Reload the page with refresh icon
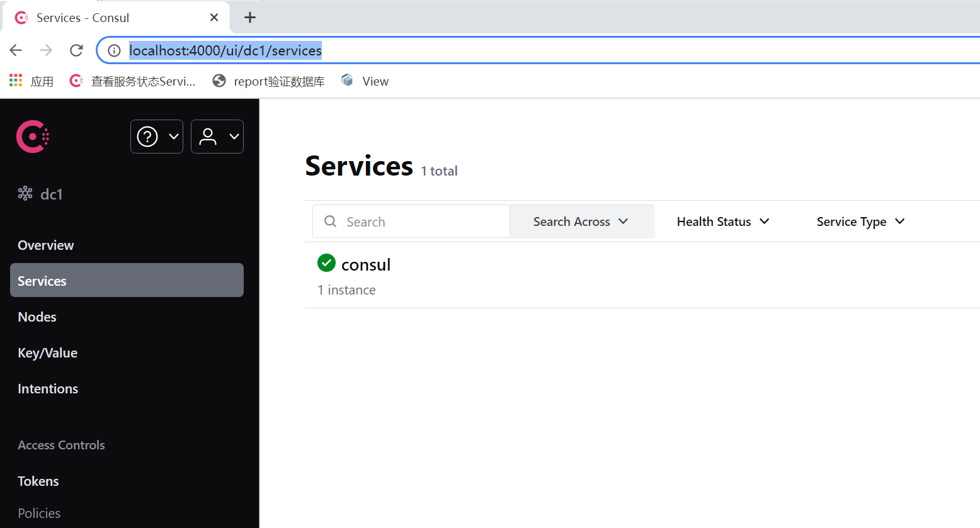Screen dimensions: 980x528 [76, 50]
